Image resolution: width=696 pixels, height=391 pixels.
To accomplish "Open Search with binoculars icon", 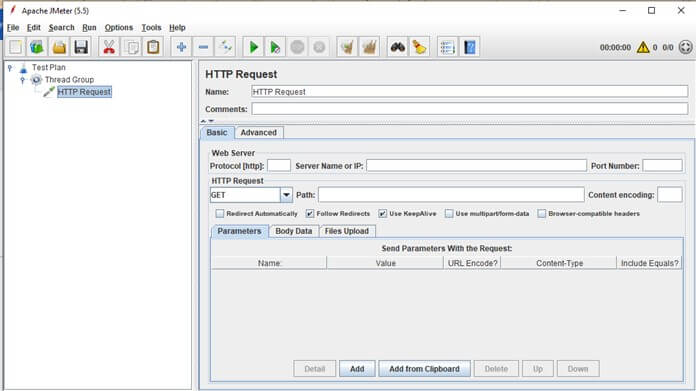I will (x=397, y=47).
